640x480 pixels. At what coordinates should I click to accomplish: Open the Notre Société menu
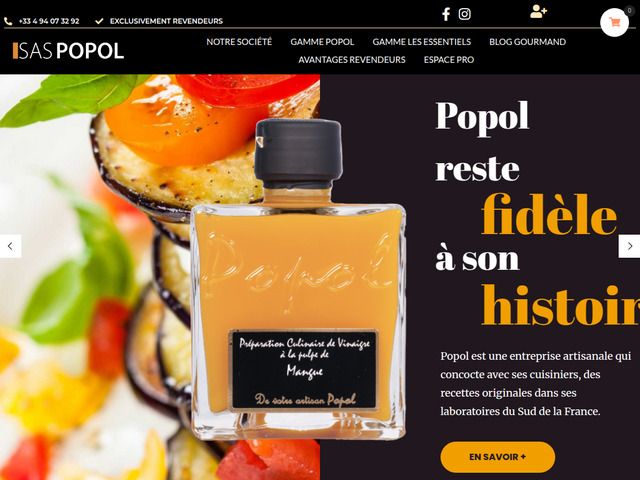coord(239,42)
